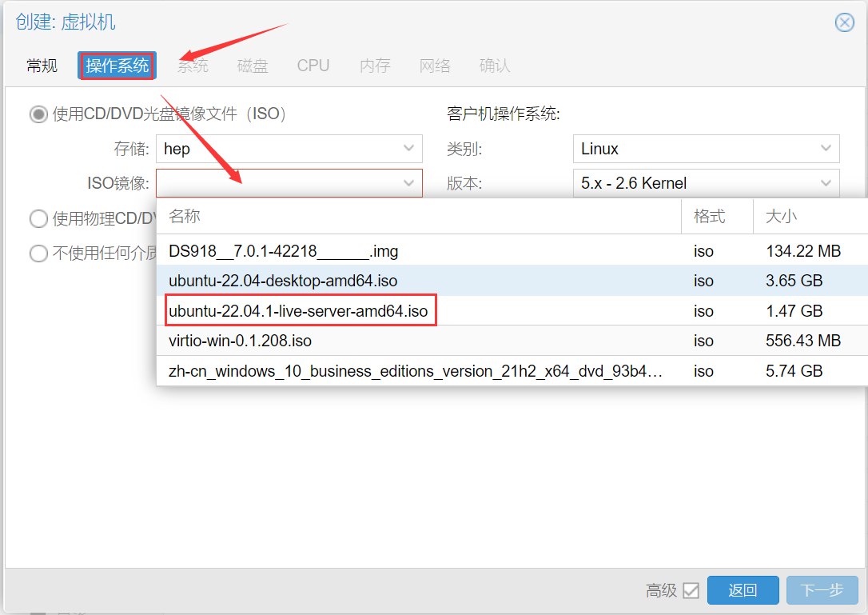Choose zh-cn_windows_10_business_editions iso entry
Viewport: 868px width, 615px height.
512,370
